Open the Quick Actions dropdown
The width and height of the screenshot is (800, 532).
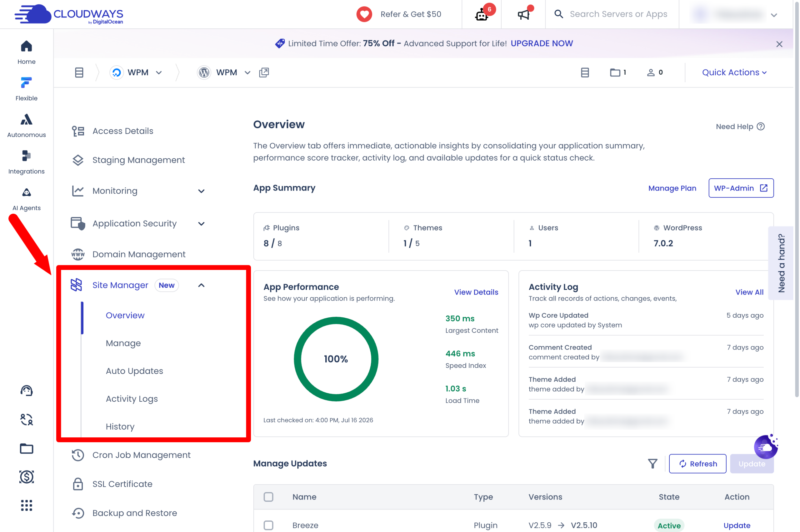click(x=734, y=72)
